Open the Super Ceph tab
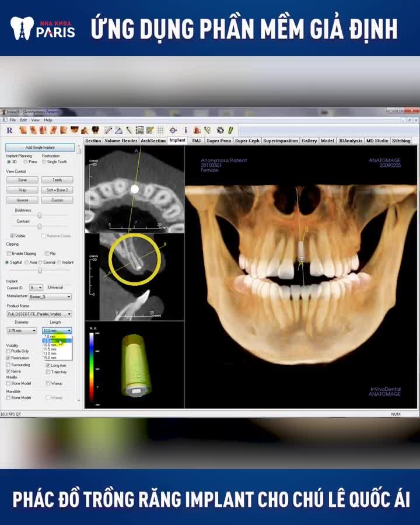This screenshot has width=420, height=525. (x=247, y=141)
